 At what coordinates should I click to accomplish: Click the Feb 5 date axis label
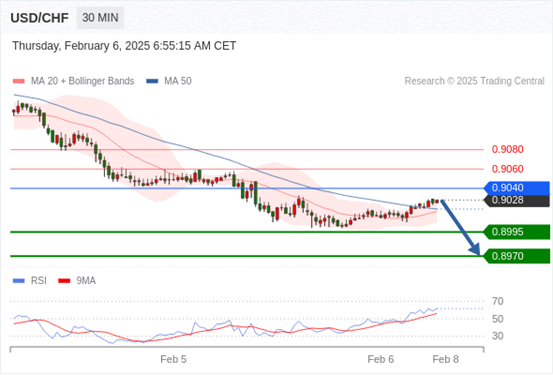(173, 359)
